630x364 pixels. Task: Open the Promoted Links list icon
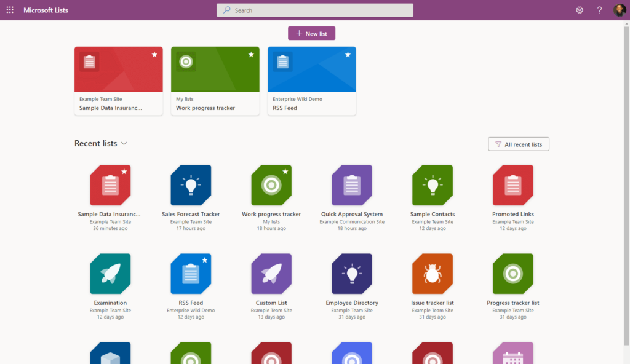[x=513, y=185]
